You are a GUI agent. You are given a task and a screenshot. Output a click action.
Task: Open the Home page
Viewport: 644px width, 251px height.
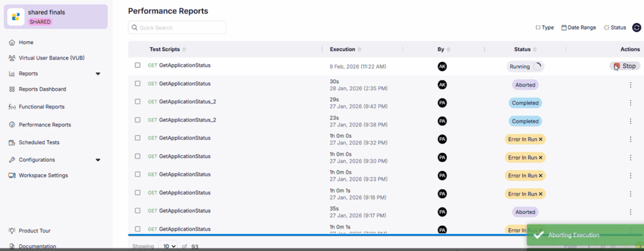[26, 42]
